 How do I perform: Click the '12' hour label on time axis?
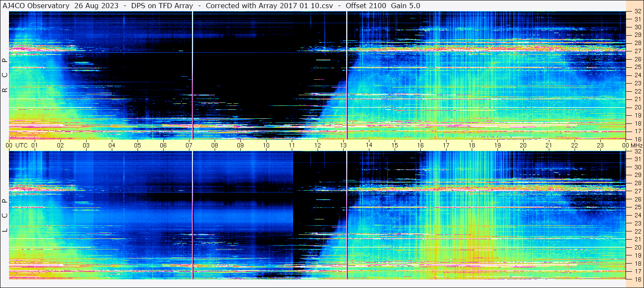pos(318,145)
